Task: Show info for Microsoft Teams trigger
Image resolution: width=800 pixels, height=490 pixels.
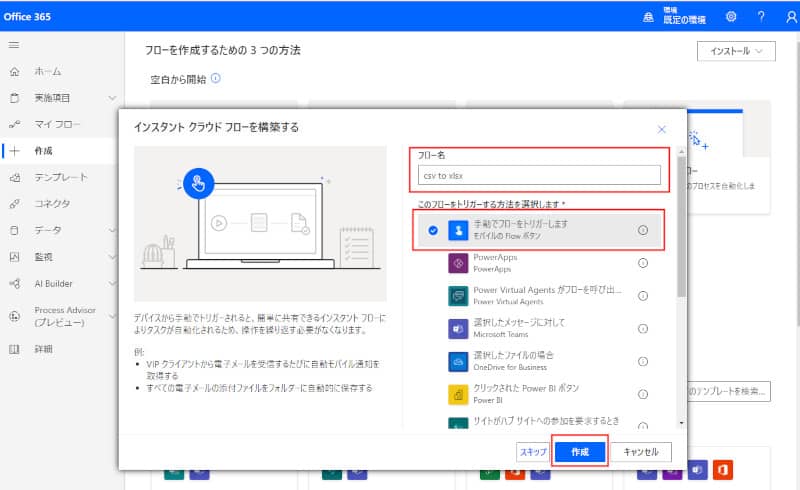Action: (643, 328)
